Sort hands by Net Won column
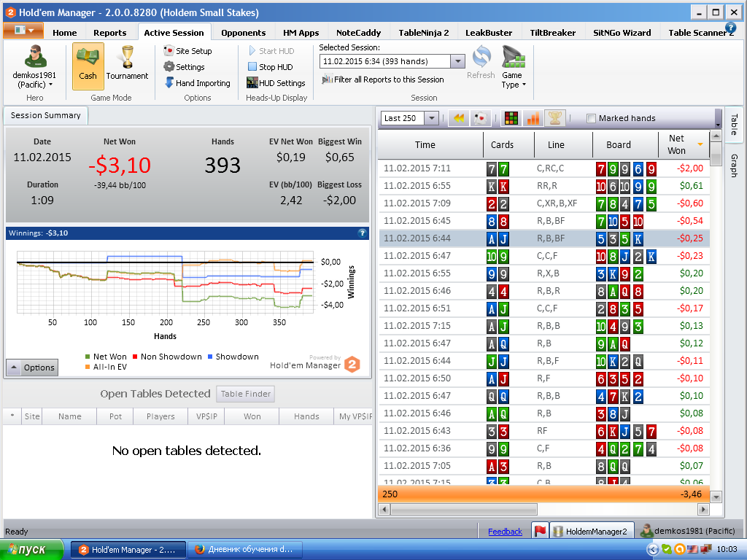Image resolution: width=747 pixels, height=560 pixels. point(683,144)
